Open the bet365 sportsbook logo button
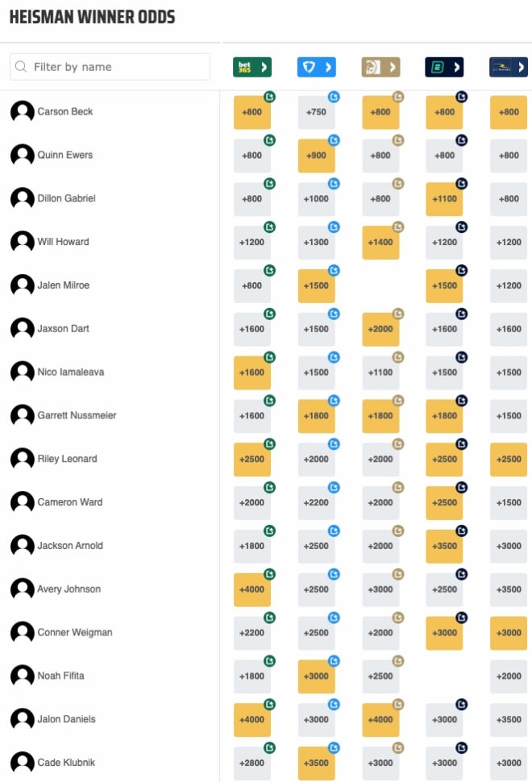The image size is (532, 782). tap(251, 67)
